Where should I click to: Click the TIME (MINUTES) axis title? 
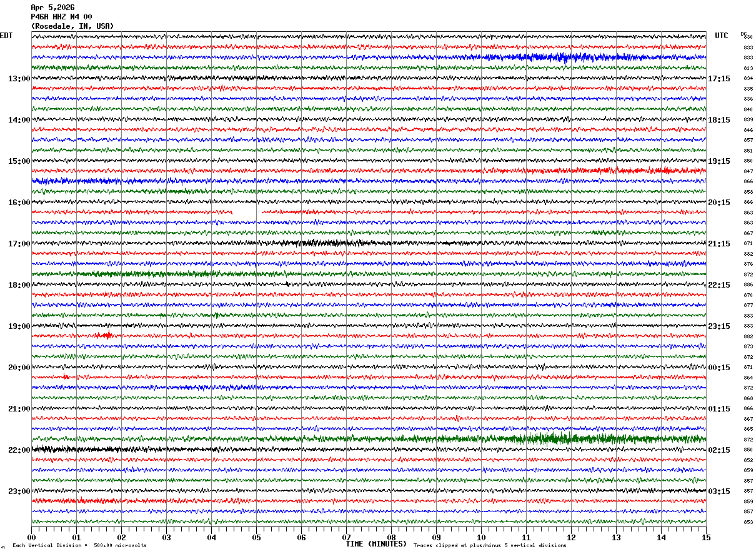coord(376,544)
